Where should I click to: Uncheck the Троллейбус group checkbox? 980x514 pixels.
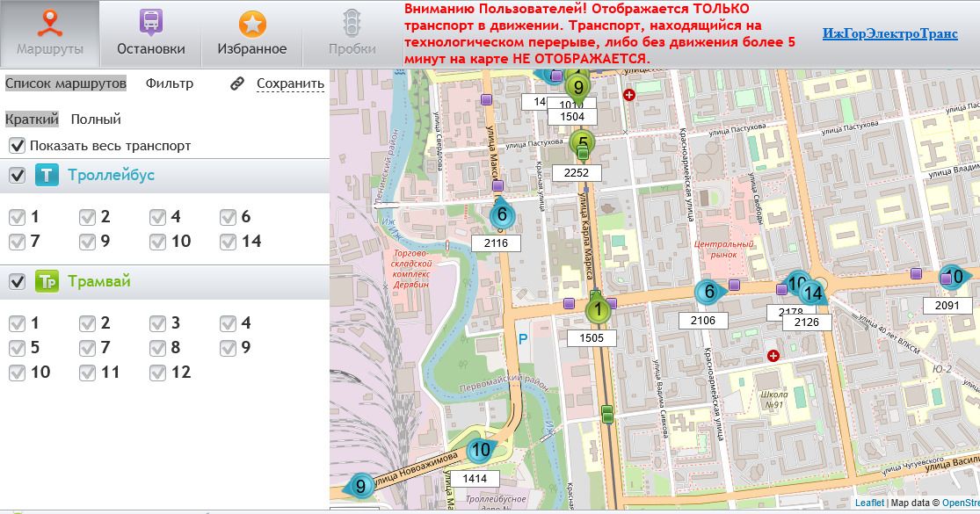pyautogui.click(x=17, y=176)
